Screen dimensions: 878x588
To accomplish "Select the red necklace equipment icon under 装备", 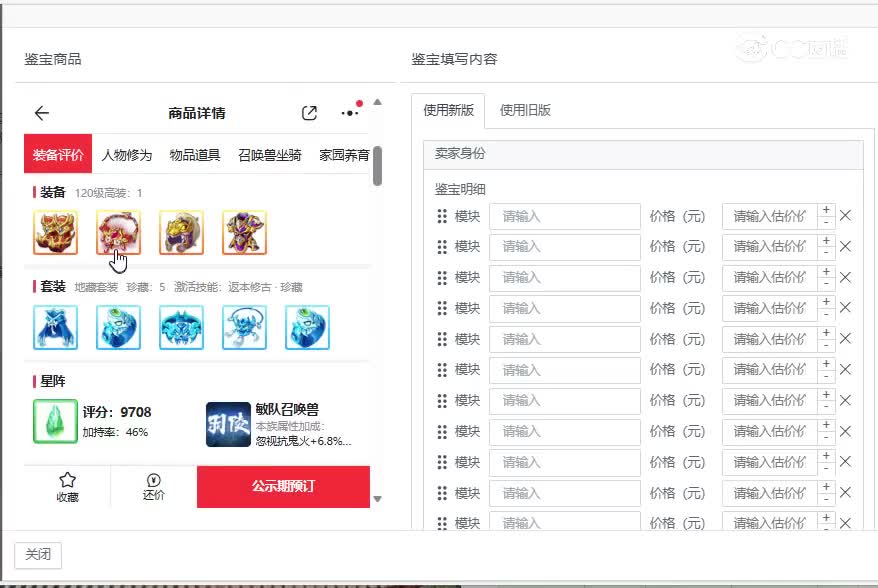I will pyautogui.click(x=118, y=232).
